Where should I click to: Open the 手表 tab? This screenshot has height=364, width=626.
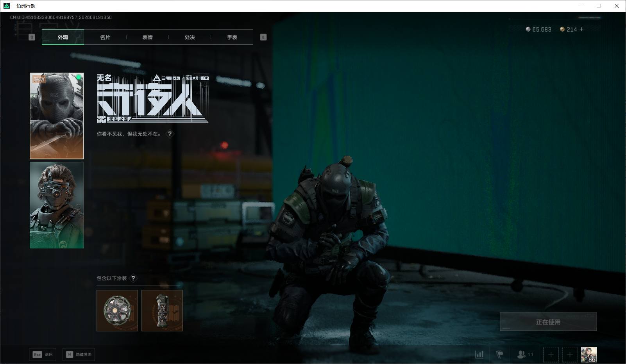pos(232,37)
